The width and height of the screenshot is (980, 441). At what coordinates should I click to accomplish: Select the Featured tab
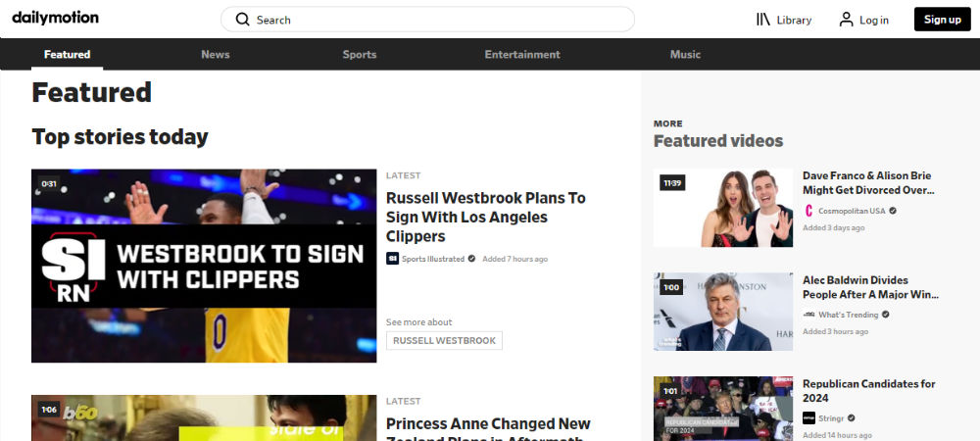pyautogui.click(x=67, y=54)
